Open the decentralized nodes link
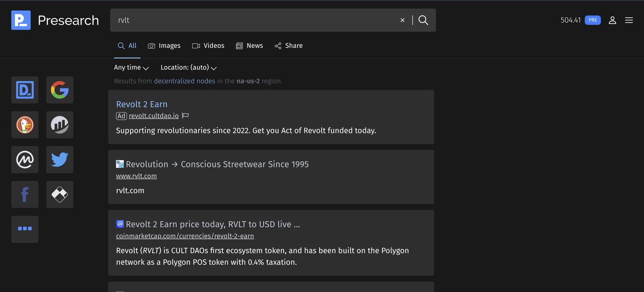 click(185, 81)
